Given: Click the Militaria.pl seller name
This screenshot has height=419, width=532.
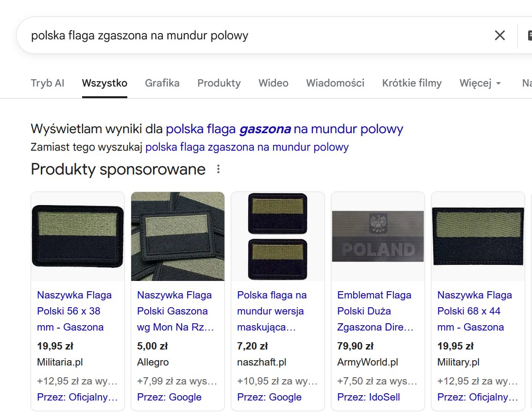Looking at the screenshot, I should point(60,362).
